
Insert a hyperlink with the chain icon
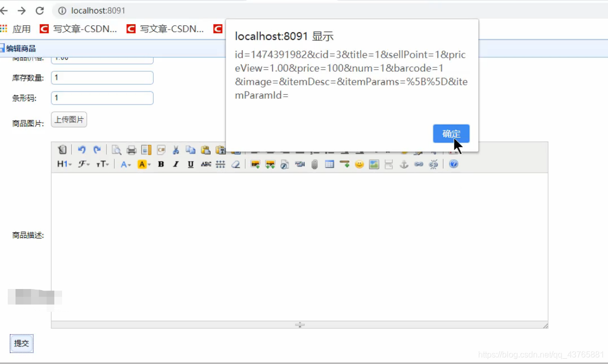[x=419, y=164]
